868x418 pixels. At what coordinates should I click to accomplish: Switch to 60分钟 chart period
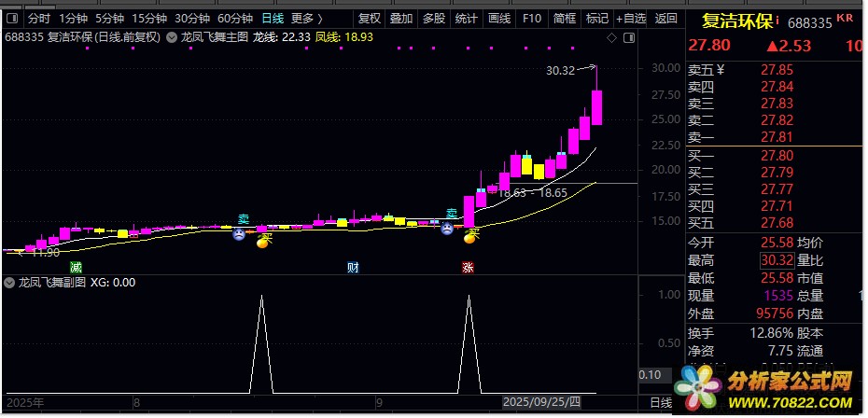click(234, 19)
